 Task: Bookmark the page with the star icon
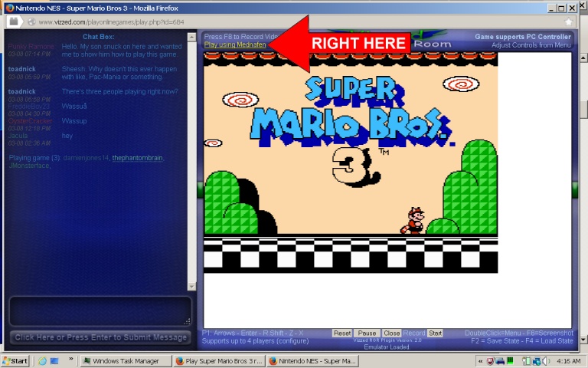coord(569,21)
